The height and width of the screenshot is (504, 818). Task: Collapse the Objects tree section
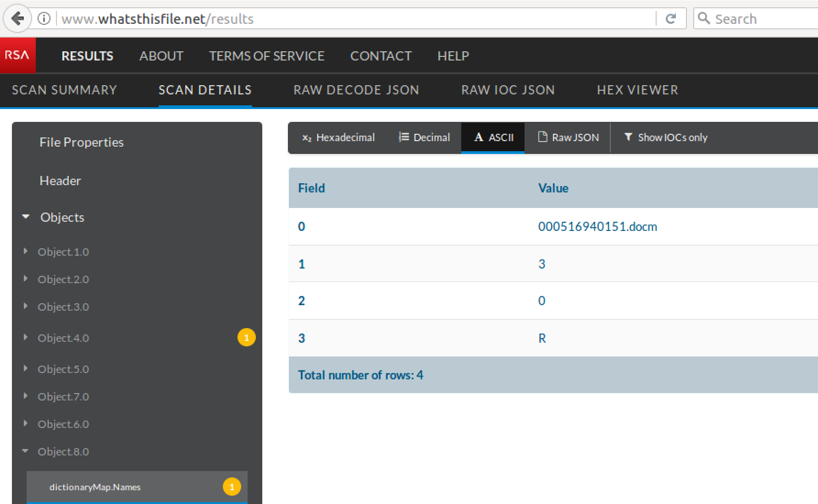26,217
